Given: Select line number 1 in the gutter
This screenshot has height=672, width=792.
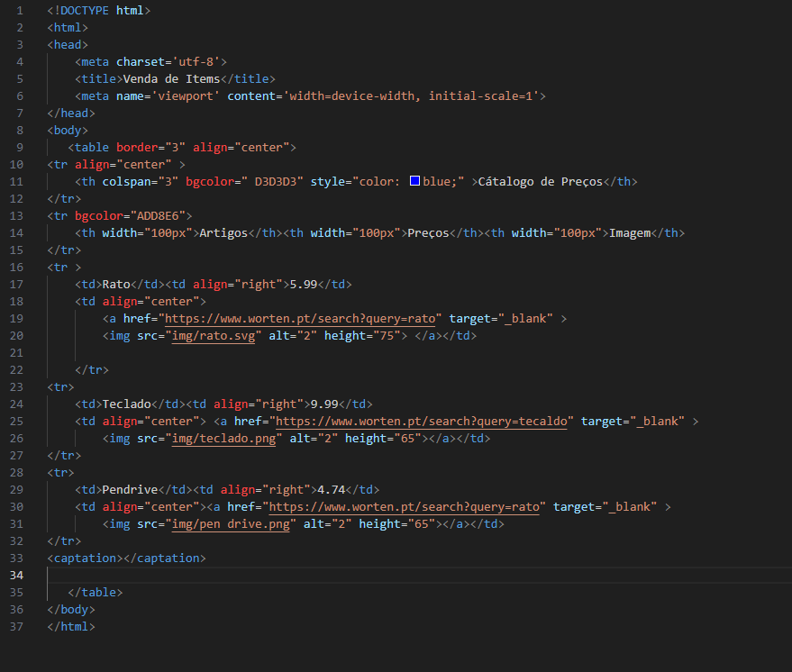Looking at the screenshot, I should pos(19,11).
